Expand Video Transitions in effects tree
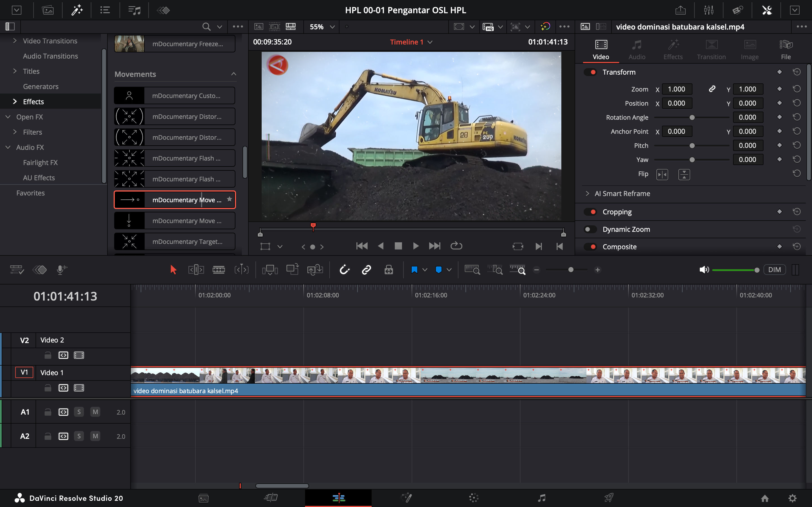Screen dimensions: 812x507 [15, 41]
